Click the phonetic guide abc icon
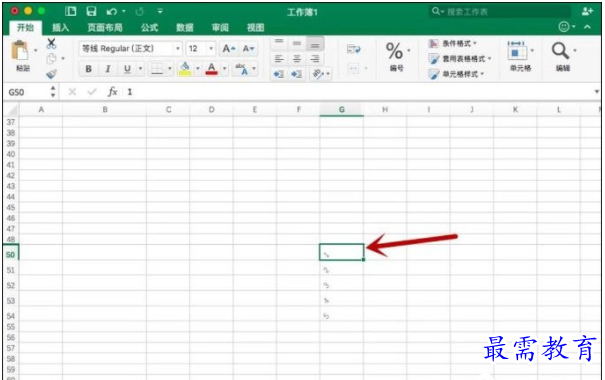 (242, 69)
